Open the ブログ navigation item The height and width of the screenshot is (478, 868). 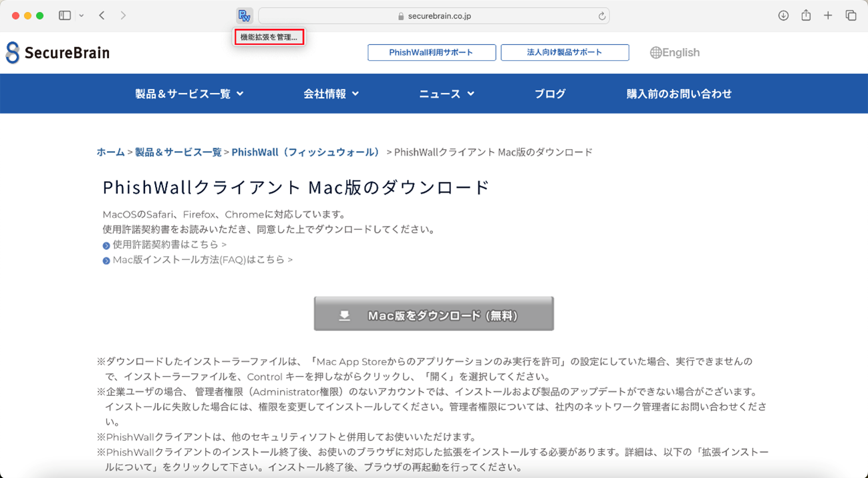(x=550, y=94)
